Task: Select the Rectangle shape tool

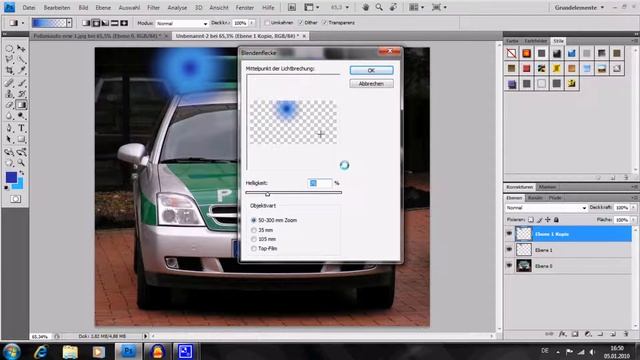Action: pos(21,140)
